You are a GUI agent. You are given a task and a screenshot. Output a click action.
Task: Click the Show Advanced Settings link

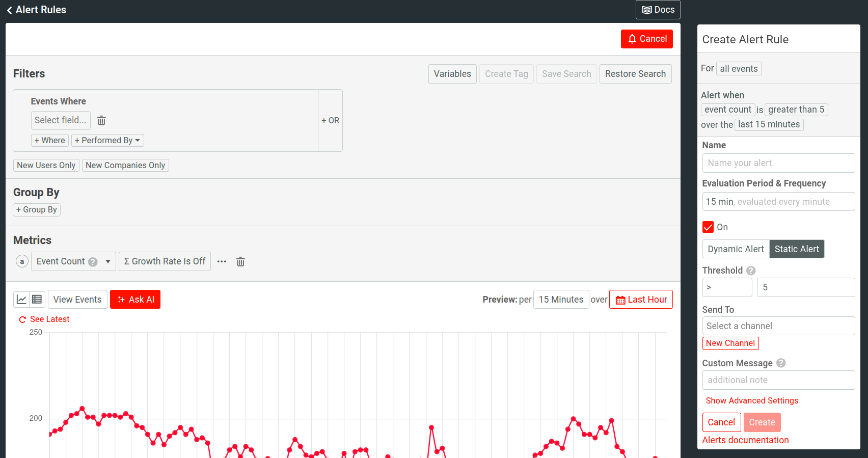[752, 401]
